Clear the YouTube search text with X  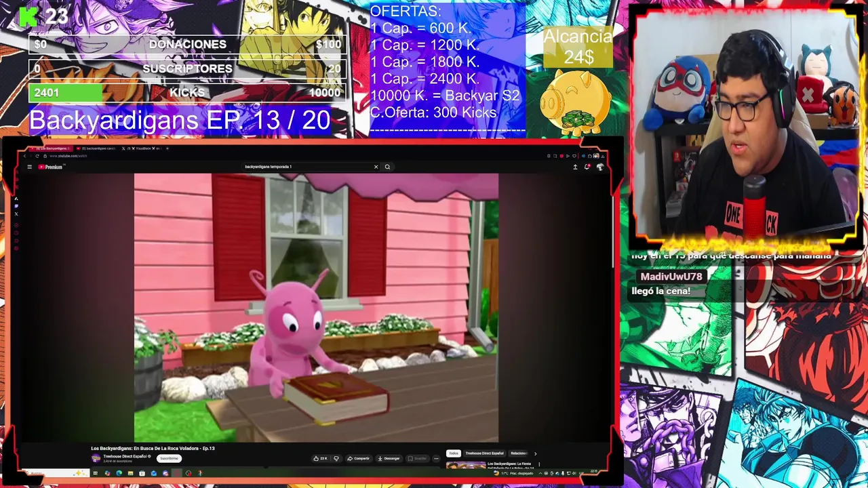pos(376,167)
